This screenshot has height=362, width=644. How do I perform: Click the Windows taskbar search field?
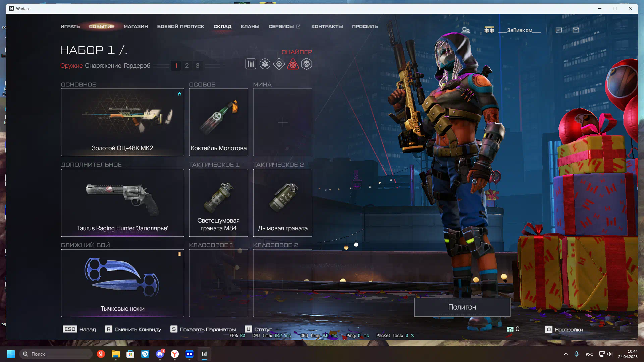pyautogui.click(x=56, y=354)
